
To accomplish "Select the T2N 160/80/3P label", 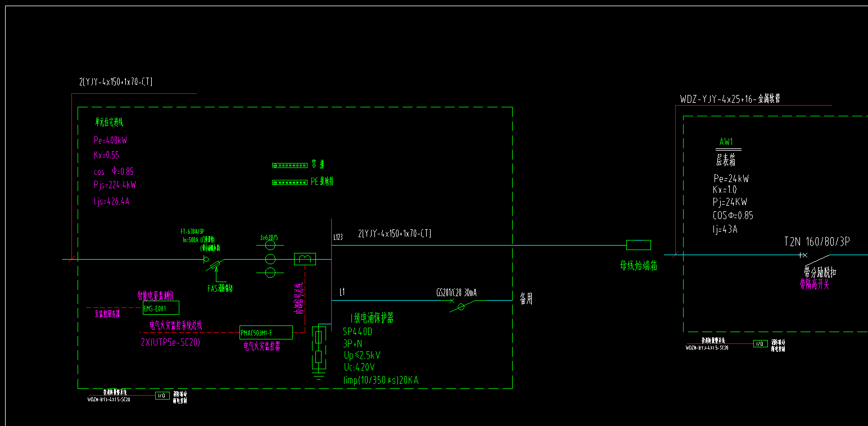I will coord(817,242).
